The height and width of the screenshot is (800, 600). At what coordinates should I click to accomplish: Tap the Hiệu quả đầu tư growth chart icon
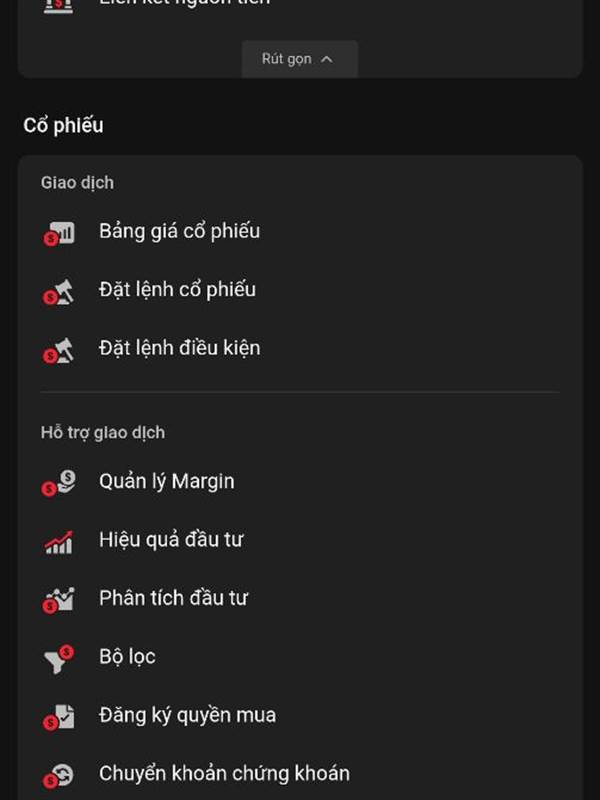[59, 542]
